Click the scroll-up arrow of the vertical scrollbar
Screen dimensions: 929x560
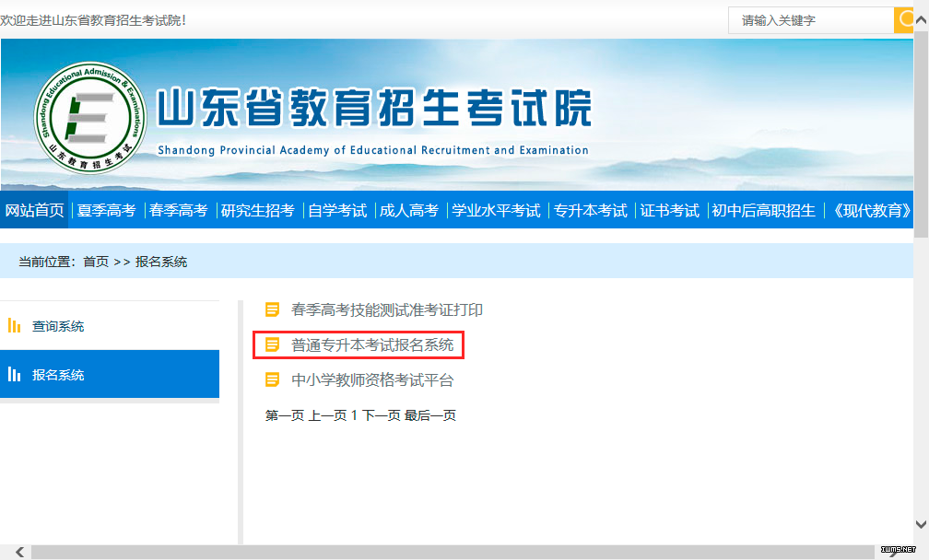[x=921, y=20]
